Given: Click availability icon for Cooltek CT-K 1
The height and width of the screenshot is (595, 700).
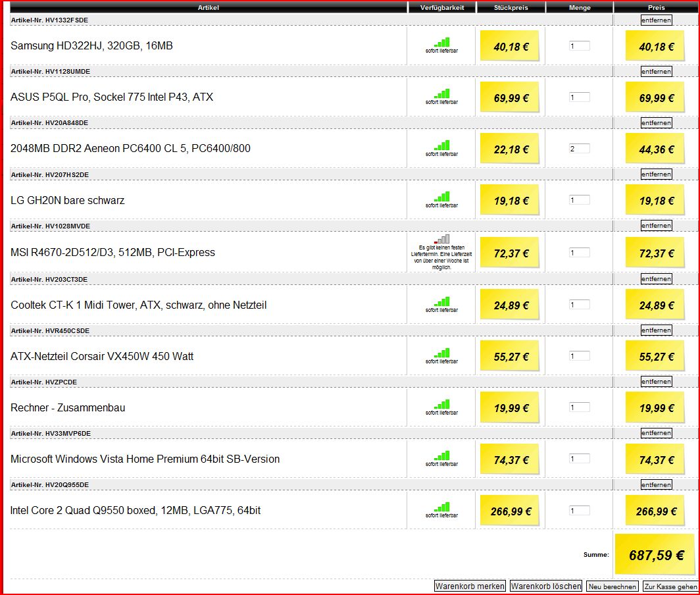Looking at the screenshot, I should 441,301.
